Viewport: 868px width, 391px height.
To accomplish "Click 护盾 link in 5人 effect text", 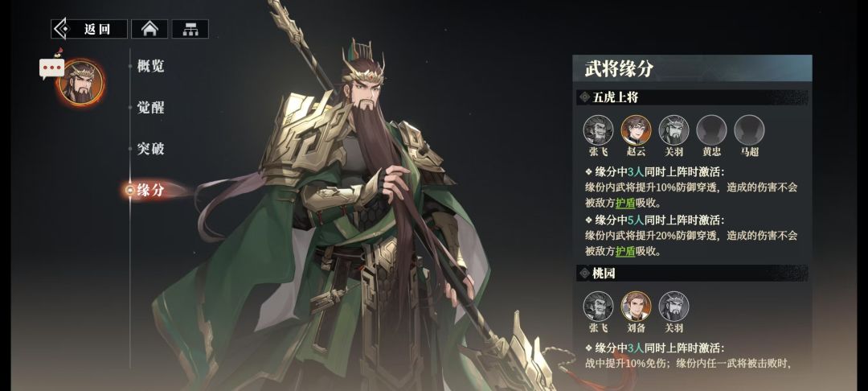I will (625, 251).
